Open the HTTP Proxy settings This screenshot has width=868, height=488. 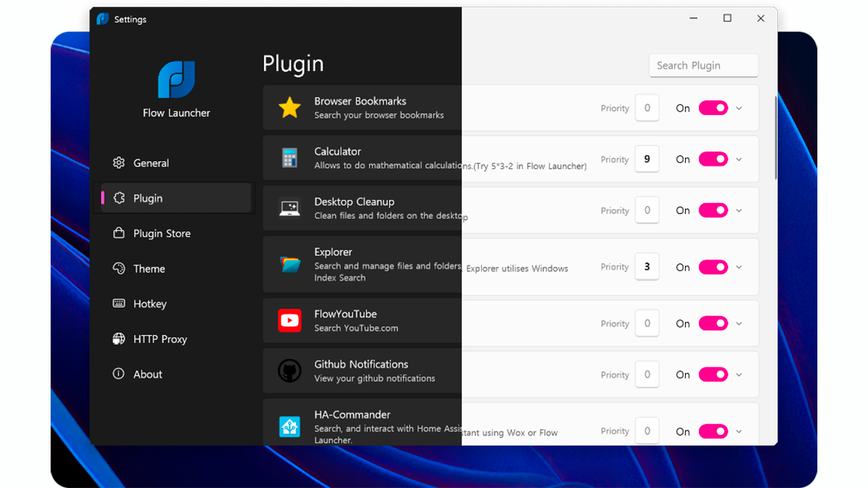point(175,339)
